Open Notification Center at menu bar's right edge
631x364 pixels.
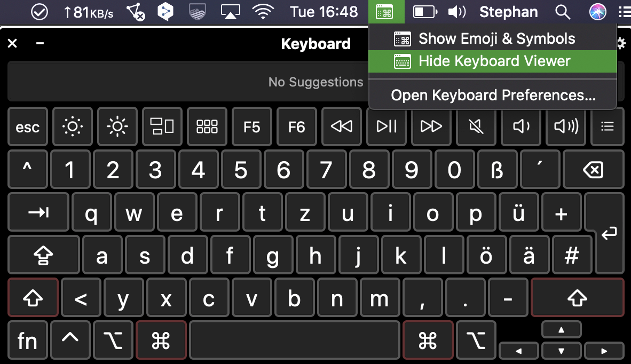(x=625, y=12)
